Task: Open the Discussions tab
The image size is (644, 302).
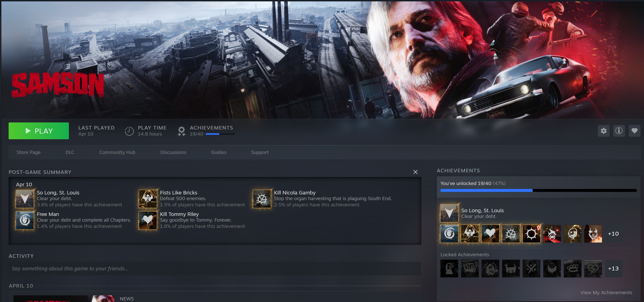Action: tap(173, 152)
